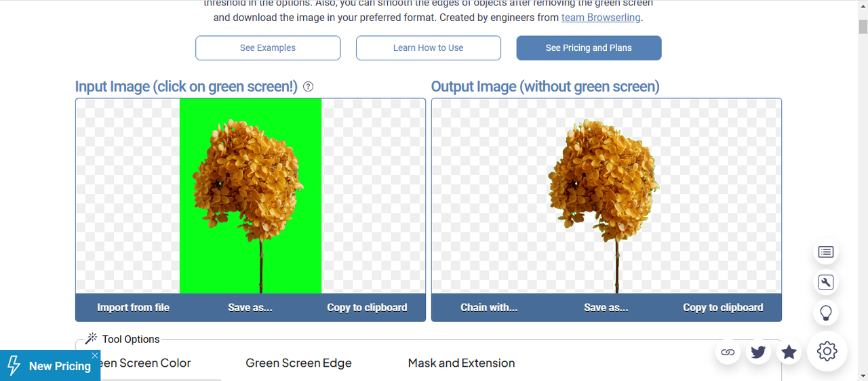Open the wrench tools icon

click(x=826, y=283)
